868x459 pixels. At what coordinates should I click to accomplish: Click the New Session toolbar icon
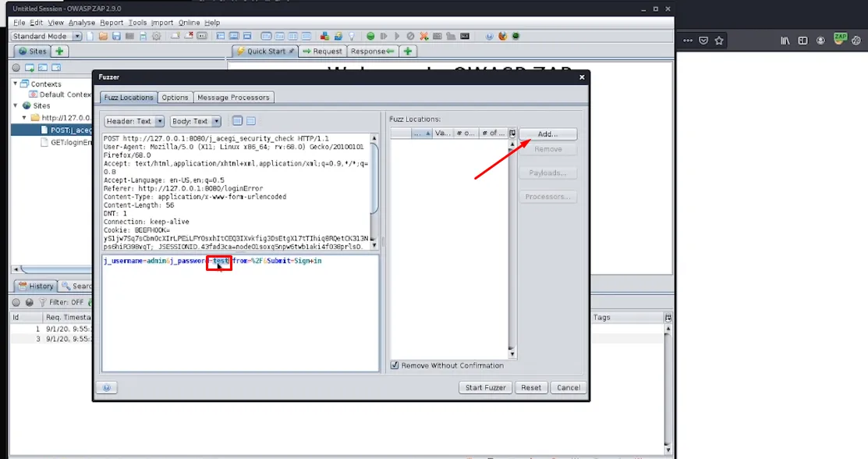[x=90, y=36]
